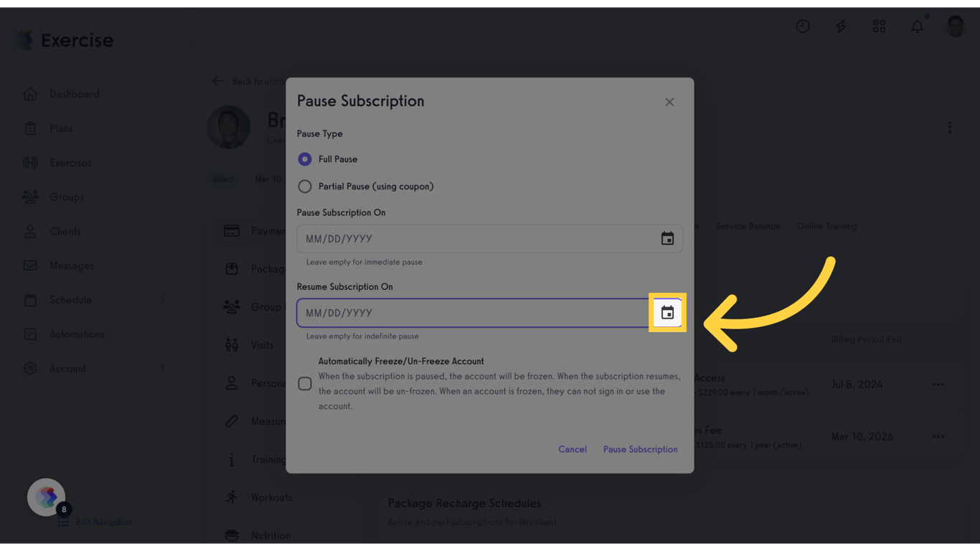The width and height of the screenshot is (980, 551).
Task: Open the lightning bolt quick actions icon
Action: [x=841, y=27]
